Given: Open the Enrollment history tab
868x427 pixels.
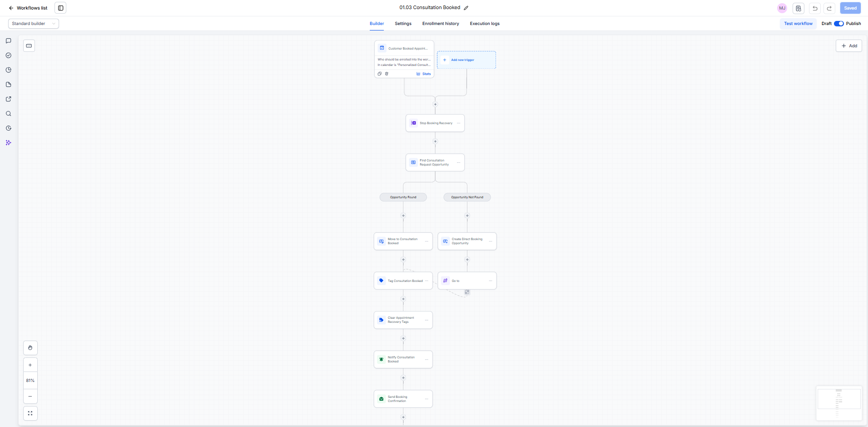Looking at the screenshot, I should (x=441, y=24).
